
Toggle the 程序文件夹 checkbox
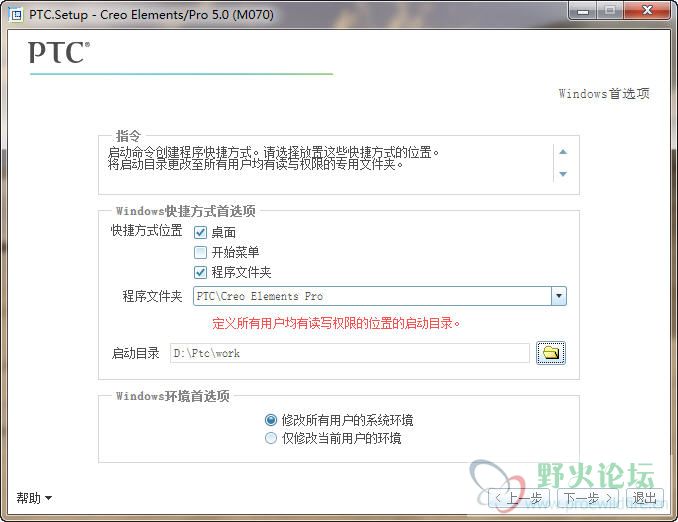pyautogui.click(x=200, y=272)
